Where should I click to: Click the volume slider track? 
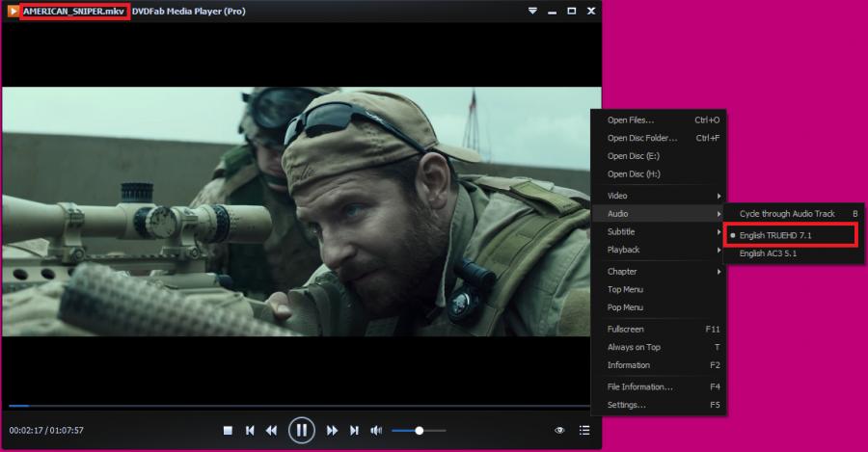(432, 431)
